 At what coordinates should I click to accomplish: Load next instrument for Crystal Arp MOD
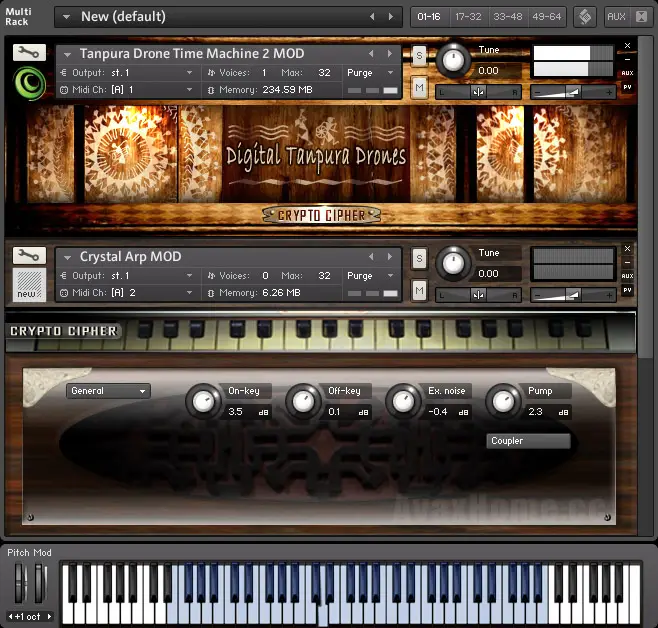point(389,256)
